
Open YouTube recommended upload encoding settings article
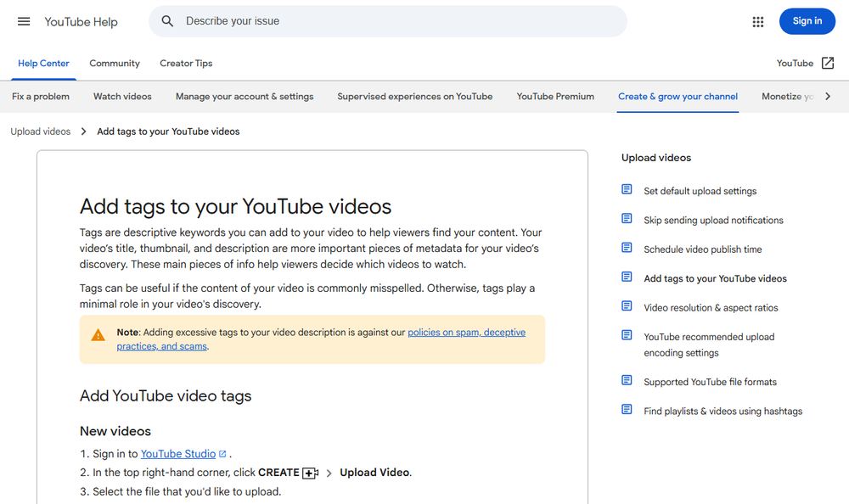pyautogui.click(x=709, y=344)
